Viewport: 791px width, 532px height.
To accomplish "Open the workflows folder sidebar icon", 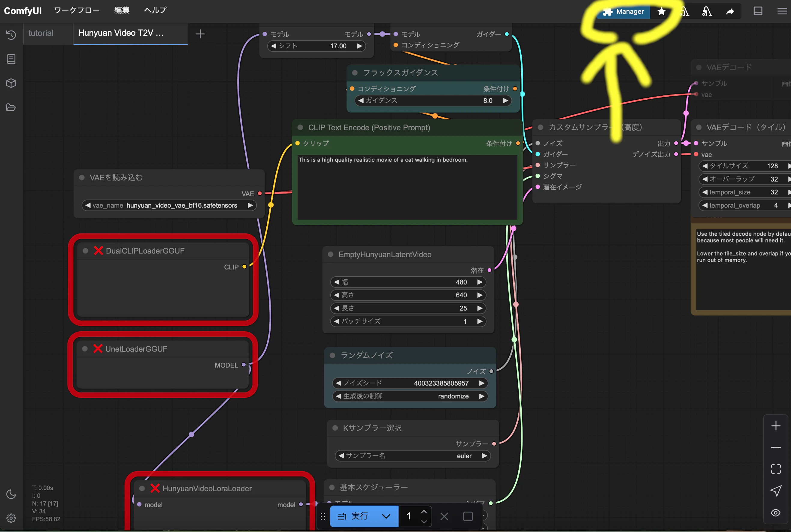I will point(11,107).
